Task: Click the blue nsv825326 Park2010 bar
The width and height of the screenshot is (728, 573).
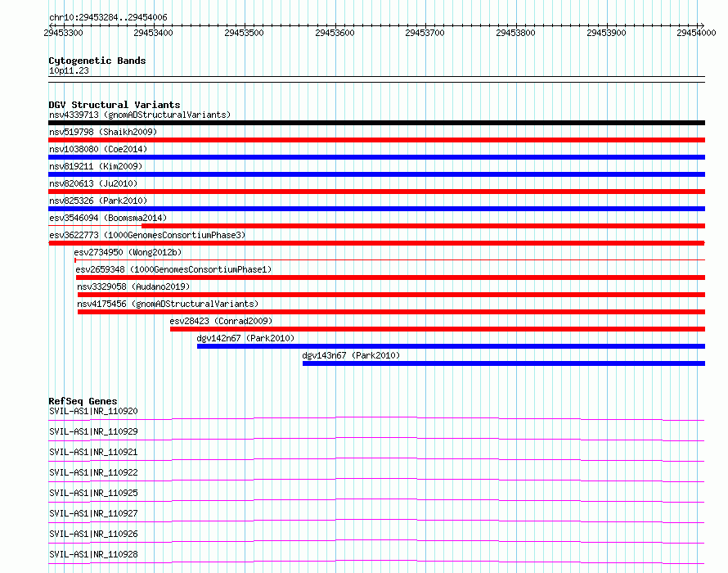Action: pyautogui.click(x=376, y=209)
